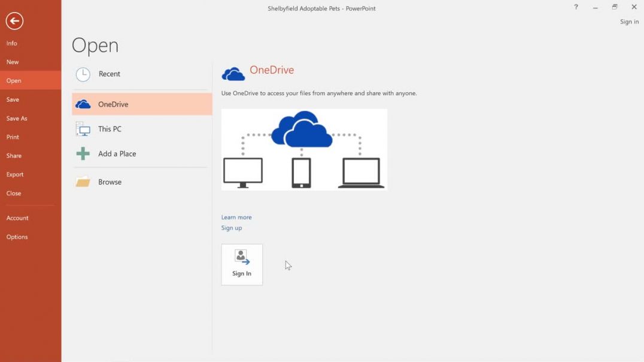The width and height of the screenshot is (644, 362).
Task: Click the OneDrive cloud icon in the places list
Action: (x=83, y=104)
